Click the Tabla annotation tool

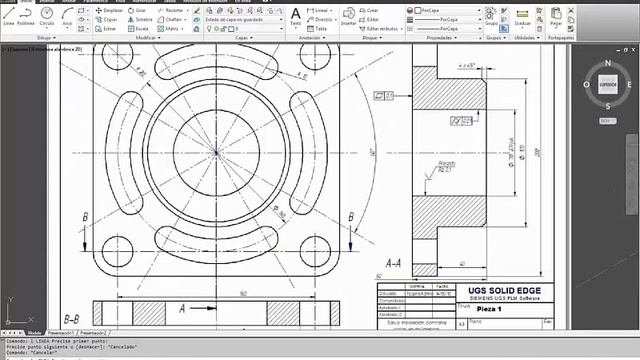coord(317,29)
